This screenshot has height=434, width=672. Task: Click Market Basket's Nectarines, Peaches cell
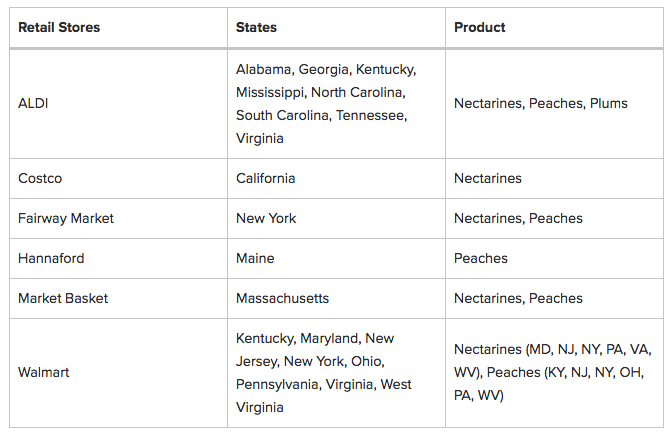click(518, 298)
